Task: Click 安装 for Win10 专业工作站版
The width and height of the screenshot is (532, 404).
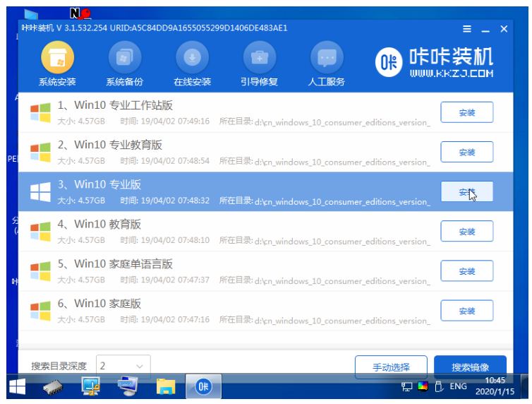Action: click(466, 112)
